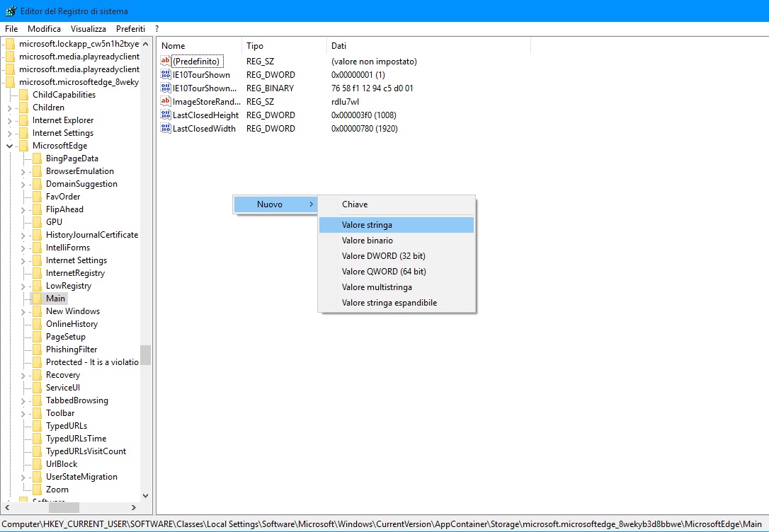This screenshot has width=769, height=532.
Task: Expand the Recovery key
Action: [23, 375]
